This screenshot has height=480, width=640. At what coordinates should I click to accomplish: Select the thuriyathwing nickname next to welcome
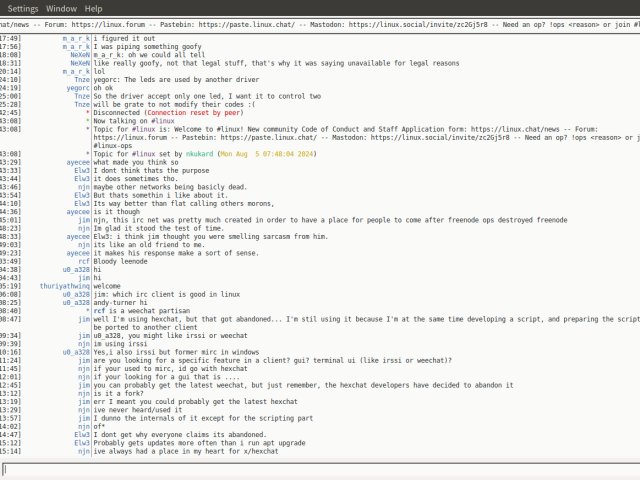pyautogui.click(x=65, y=285)
